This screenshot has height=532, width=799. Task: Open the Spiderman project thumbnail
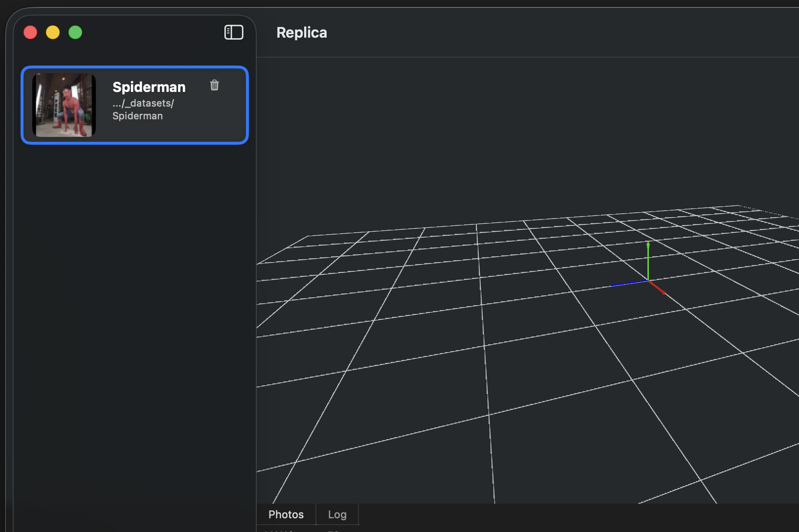64,105
